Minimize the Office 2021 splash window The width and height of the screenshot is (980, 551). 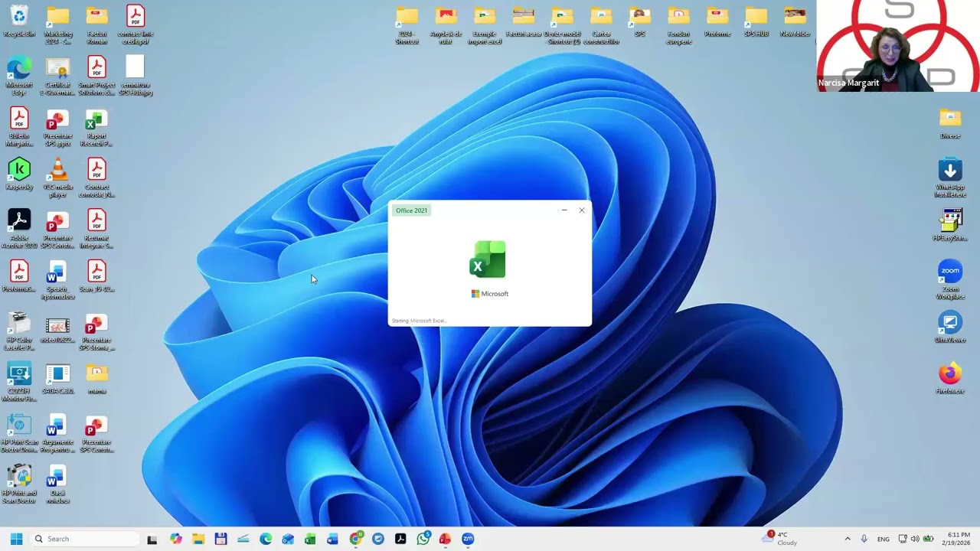564,210
